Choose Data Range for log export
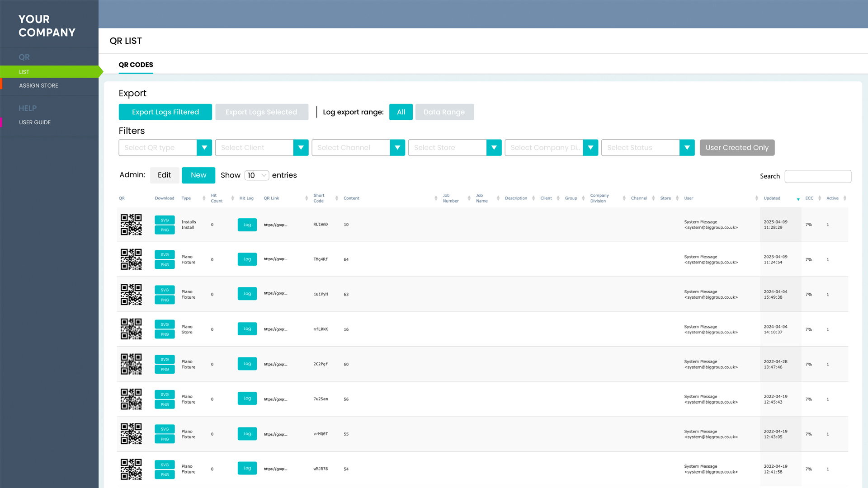The image size is (868, 488). [444, 112]
